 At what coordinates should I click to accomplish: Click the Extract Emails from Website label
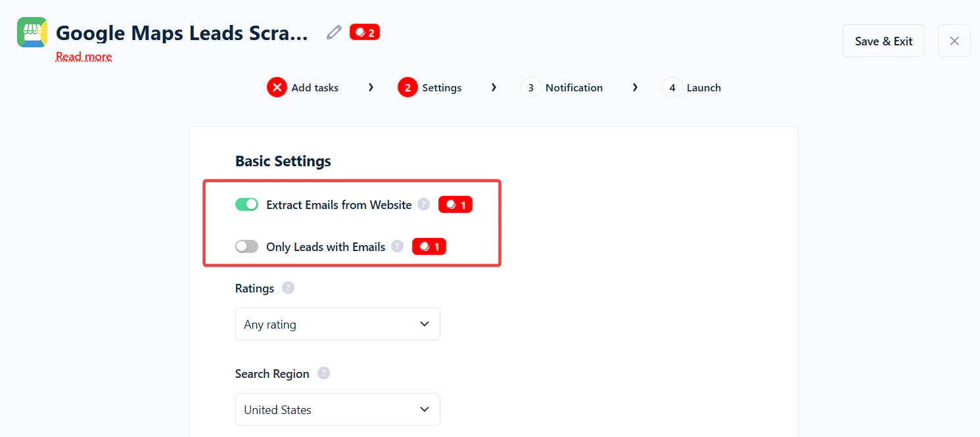pos(339,204)
